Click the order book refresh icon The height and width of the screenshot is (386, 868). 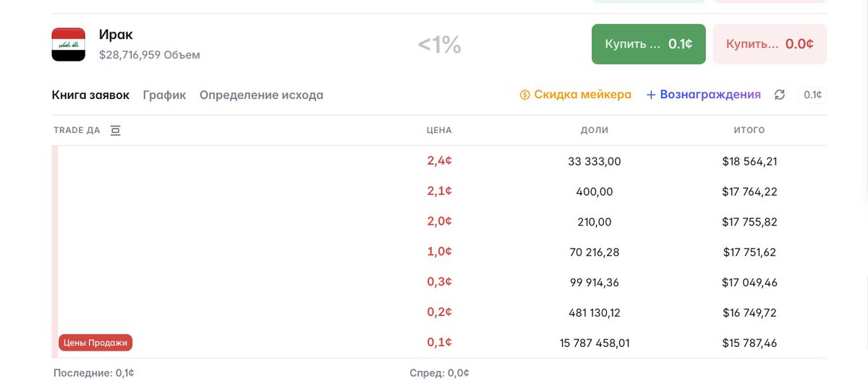(779, 95)
